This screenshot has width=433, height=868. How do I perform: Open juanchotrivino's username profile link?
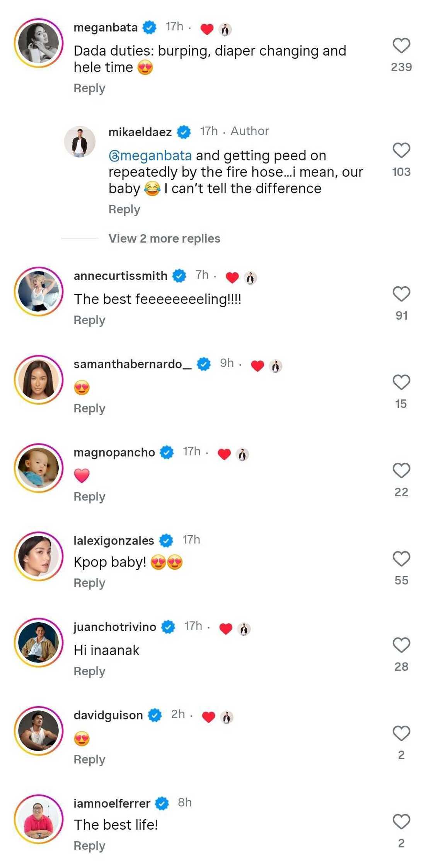[115, 627]
